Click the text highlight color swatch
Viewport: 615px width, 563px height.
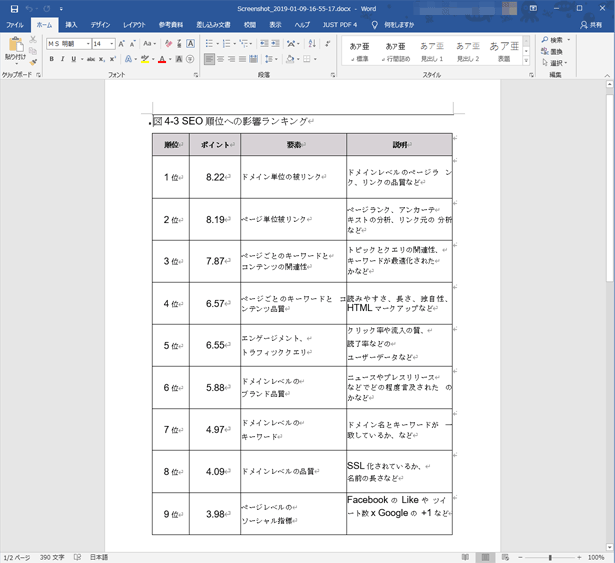click(145, 59)
